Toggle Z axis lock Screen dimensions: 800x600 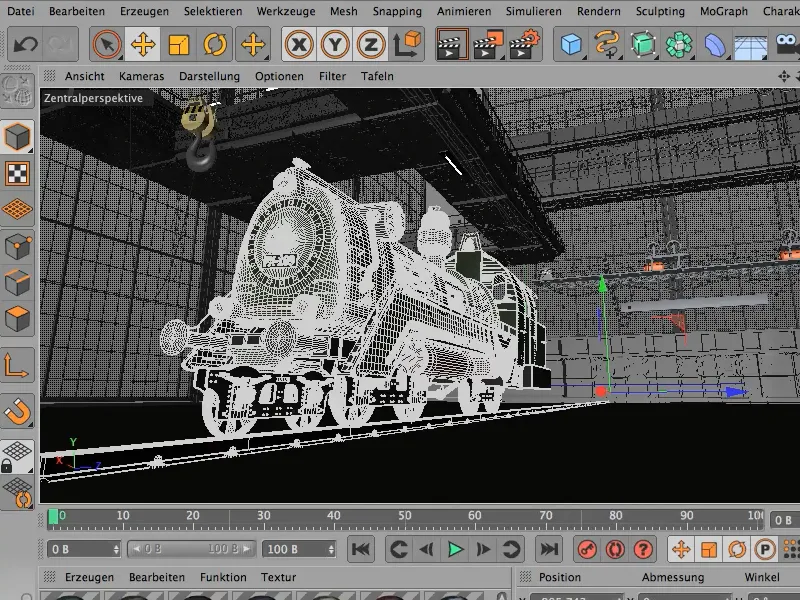pos(370,44)
